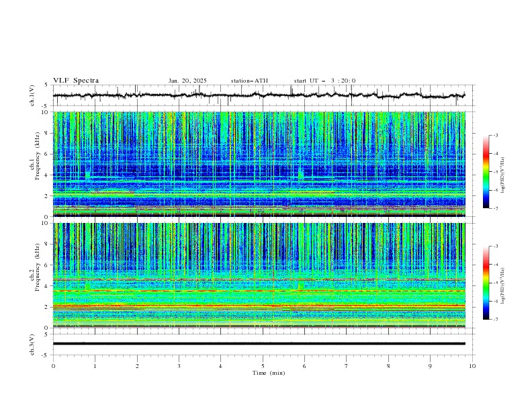Click the "10" tick on the time axis
This screenshot has height=411, width=532.
click(472, 366)
